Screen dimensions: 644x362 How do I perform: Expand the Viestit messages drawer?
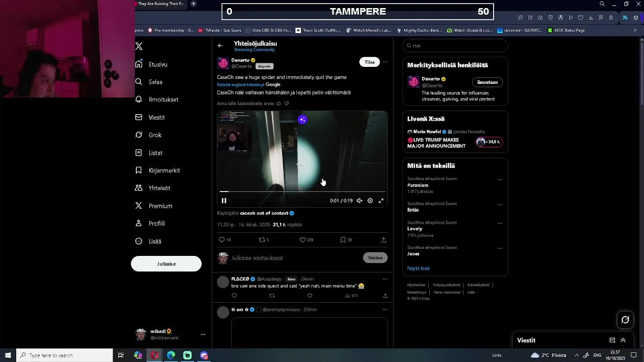coord(623,340)
